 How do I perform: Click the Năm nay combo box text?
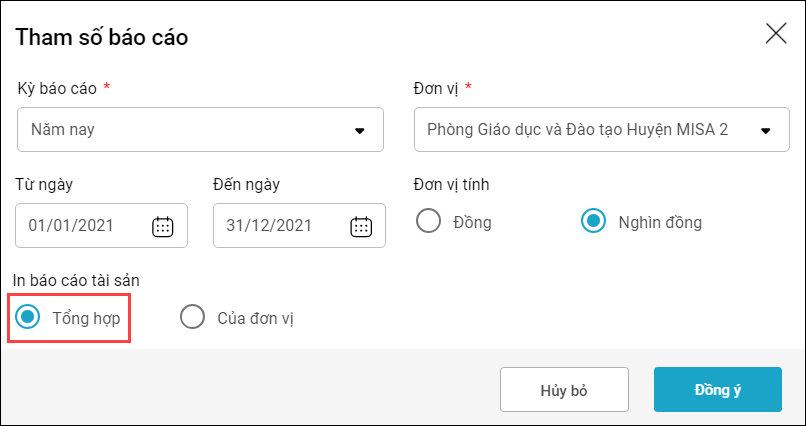point(63,129)
